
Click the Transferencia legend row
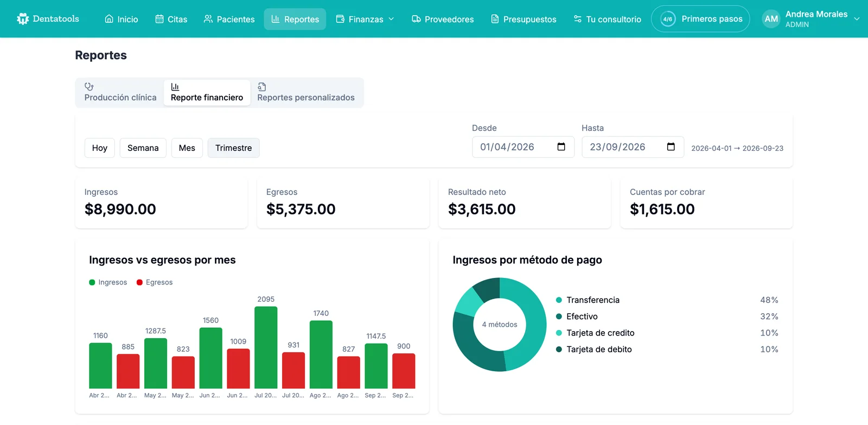(667, 300)
